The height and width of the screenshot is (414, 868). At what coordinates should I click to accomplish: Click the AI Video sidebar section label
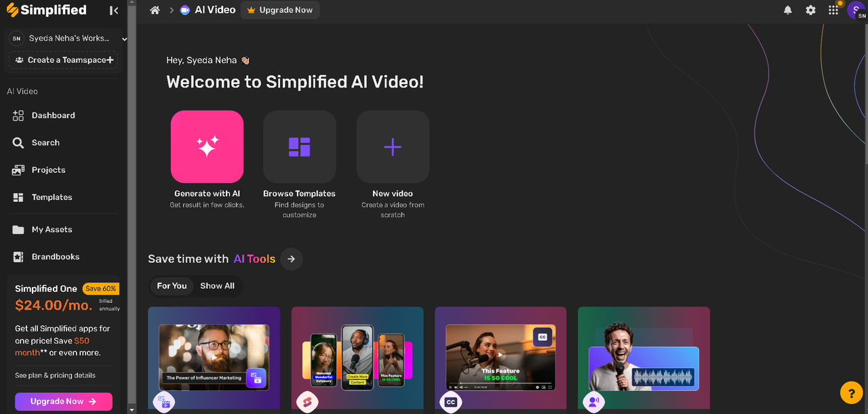pos(22,91)
